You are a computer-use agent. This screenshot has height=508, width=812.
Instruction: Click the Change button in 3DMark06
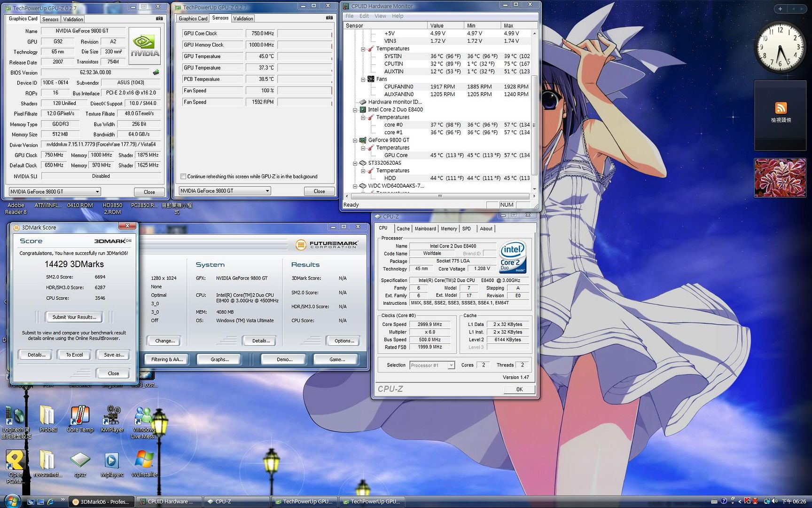[165, 341]
